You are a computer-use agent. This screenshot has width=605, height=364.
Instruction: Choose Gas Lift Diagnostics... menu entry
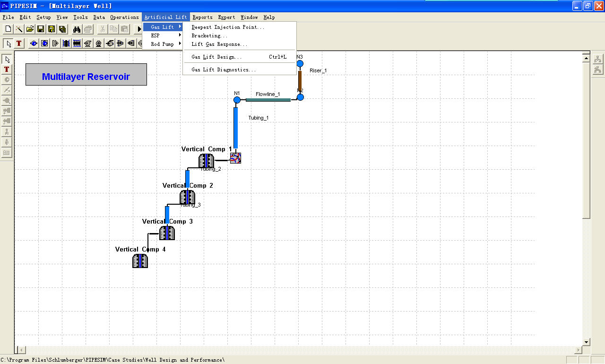coord(240,69)
